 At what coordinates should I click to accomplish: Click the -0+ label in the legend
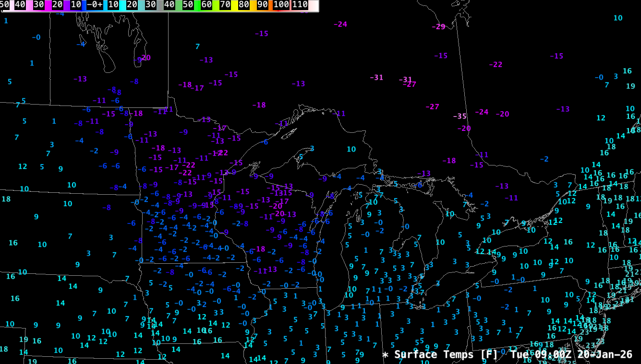point(94,5)
